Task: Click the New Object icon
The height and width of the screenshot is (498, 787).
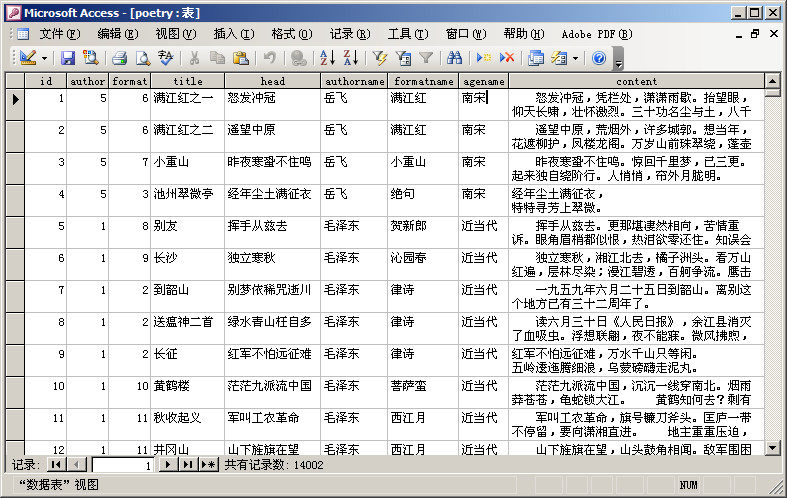Action: click(x=559, y=58)
